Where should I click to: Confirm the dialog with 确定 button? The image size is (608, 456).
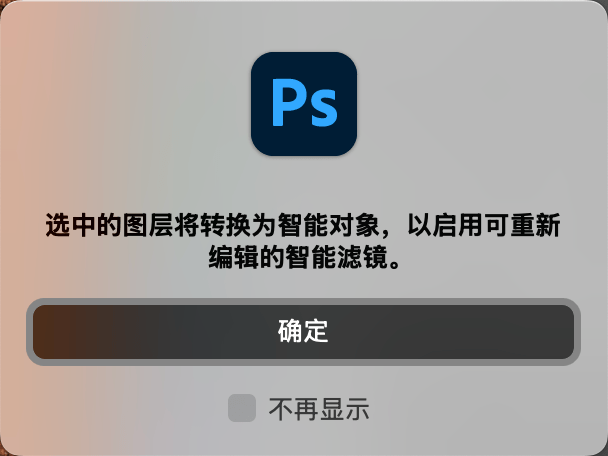click(x=303, y=332)
